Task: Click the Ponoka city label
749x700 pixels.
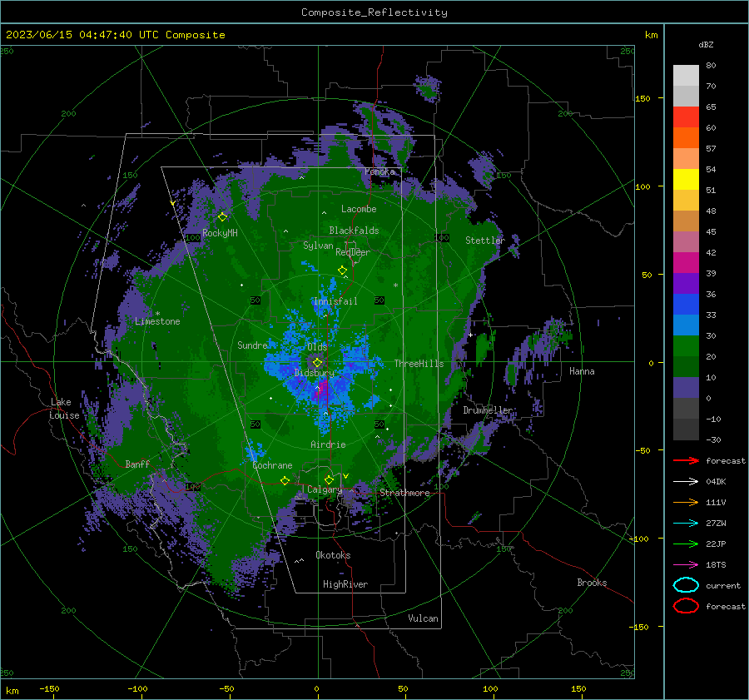Action: pos(379,171)
